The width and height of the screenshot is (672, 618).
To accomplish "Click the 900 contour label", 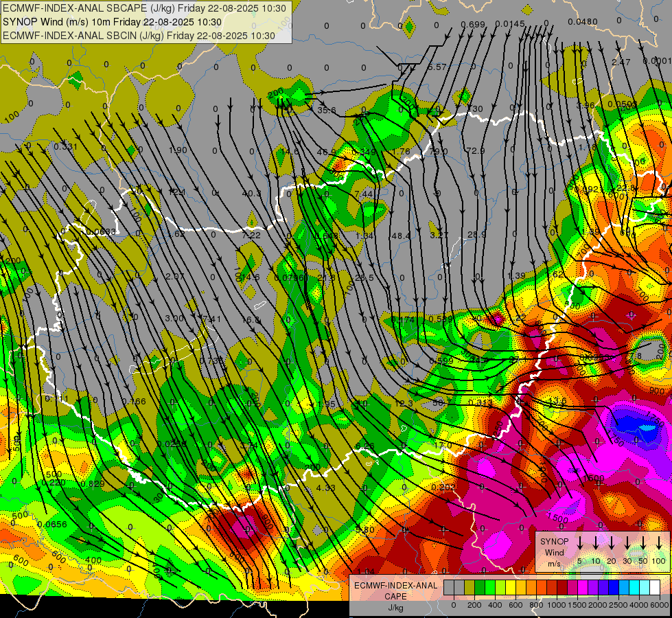I will [657, 390].
